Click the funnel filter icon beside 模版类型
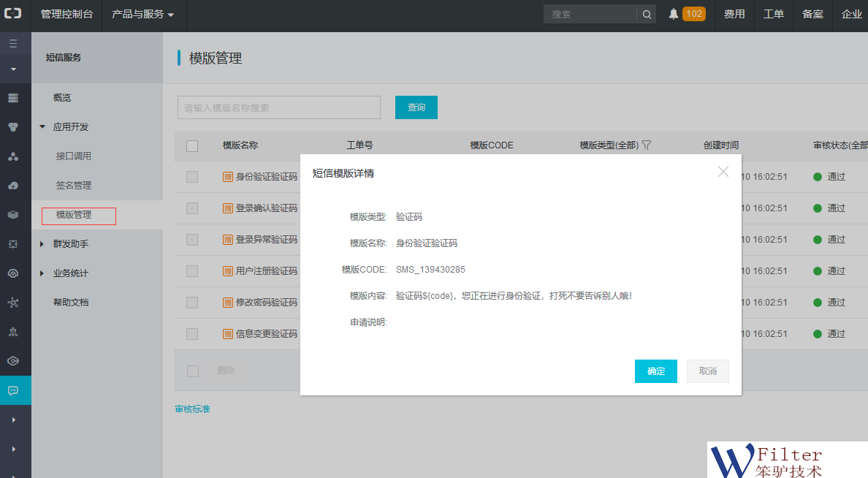Viewport: 868px width, 478px height. 646,145
